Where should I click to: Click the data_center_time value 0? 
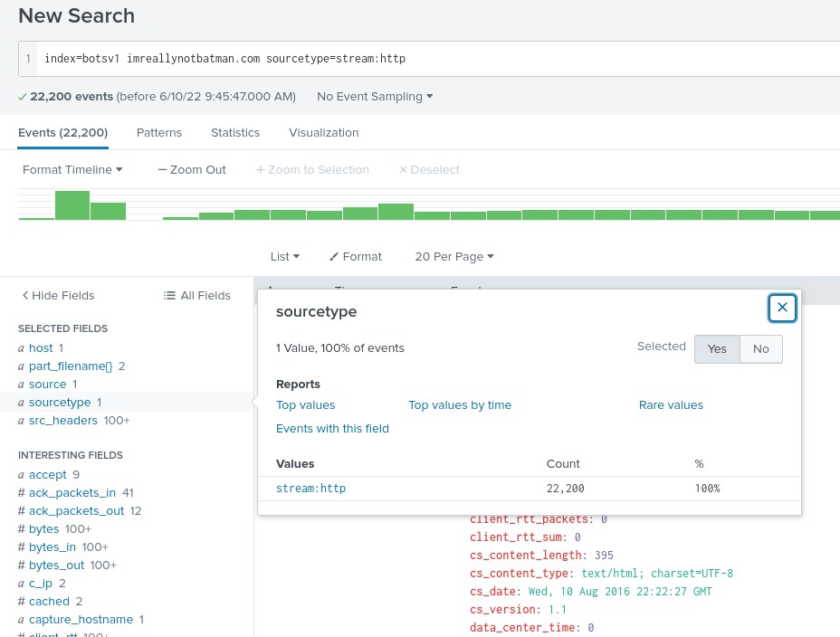[590, 627]
